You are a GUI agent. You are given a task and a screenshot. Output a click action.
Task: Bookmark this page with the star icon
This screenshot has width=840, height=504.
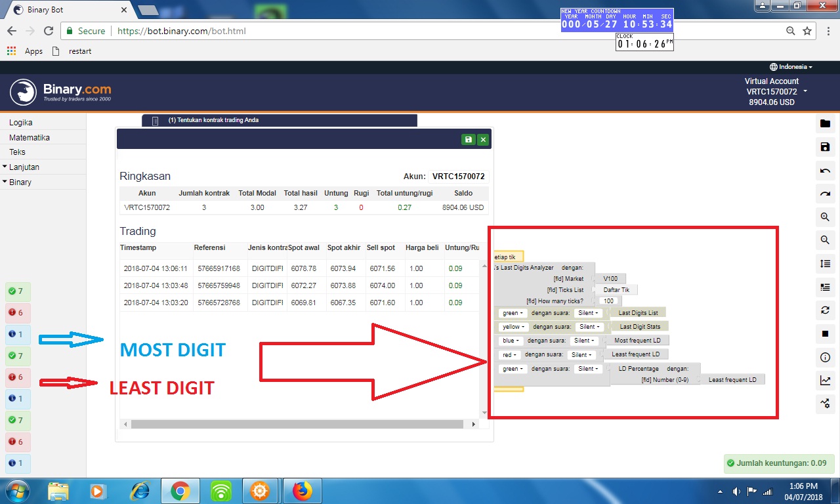pyautogui.click(x=807, y=31)
